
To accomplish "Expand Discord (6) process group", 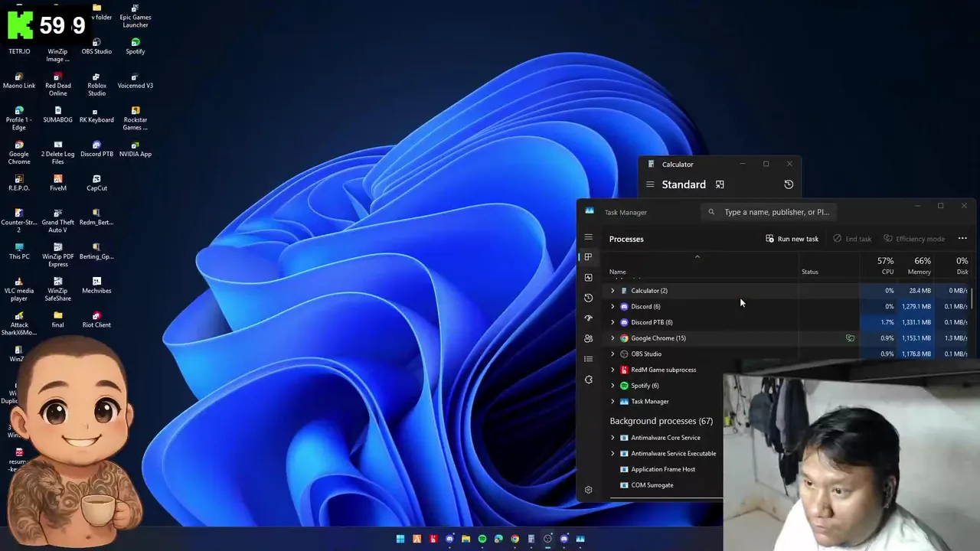I will (x=612, y=307).
